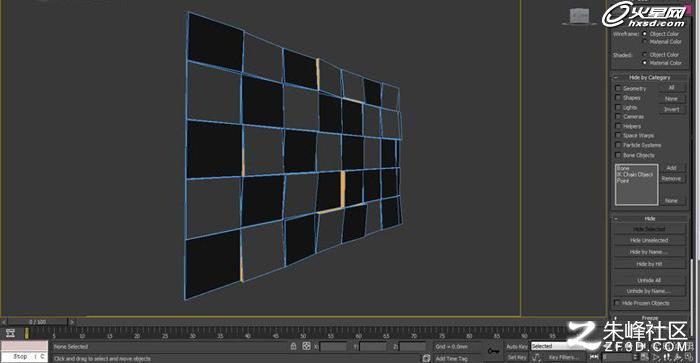Image resolution: width=700 pixels, height=363 pixels.
Task: Click the absolute/offset transform mode icon
Action: coord(306,346)
